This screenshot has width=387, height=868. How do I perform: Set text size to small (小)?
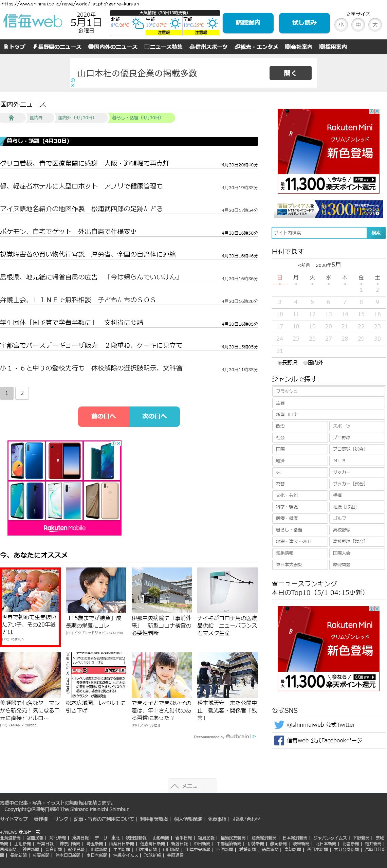(x=341, y=25)
